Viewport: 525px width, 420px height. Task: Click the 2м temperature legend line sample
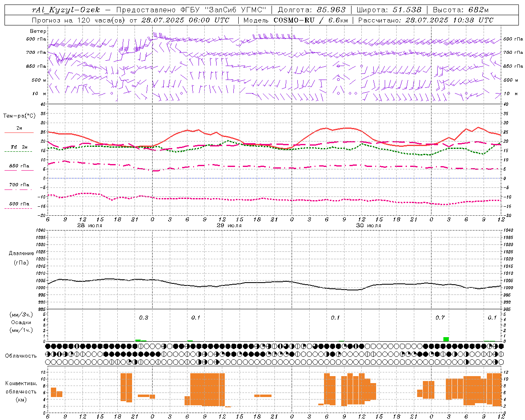pyautogui.click(x=19, y=133)
